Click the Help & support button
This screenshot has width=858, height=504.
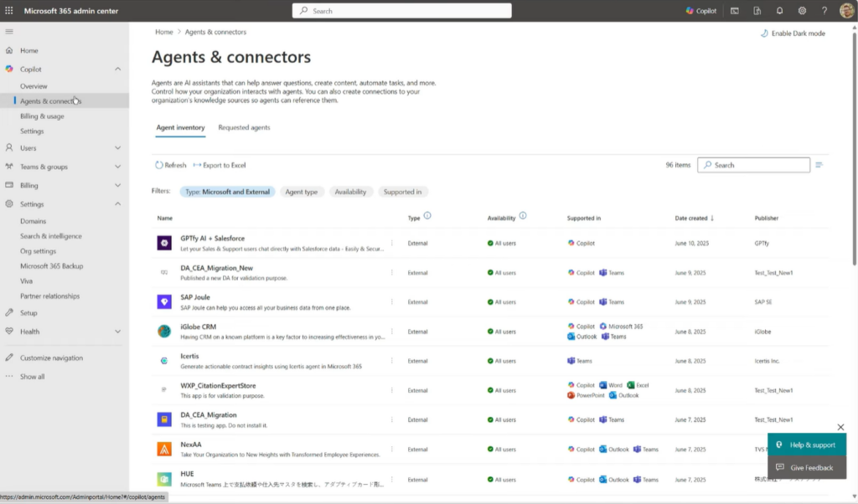(807, 445)
